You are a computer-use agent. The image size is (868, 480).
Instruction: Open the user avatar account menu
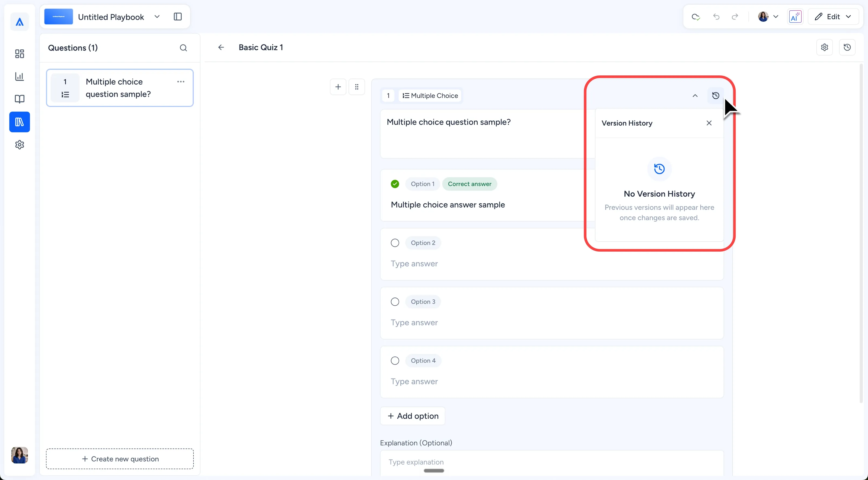click(x=768, y=17)
